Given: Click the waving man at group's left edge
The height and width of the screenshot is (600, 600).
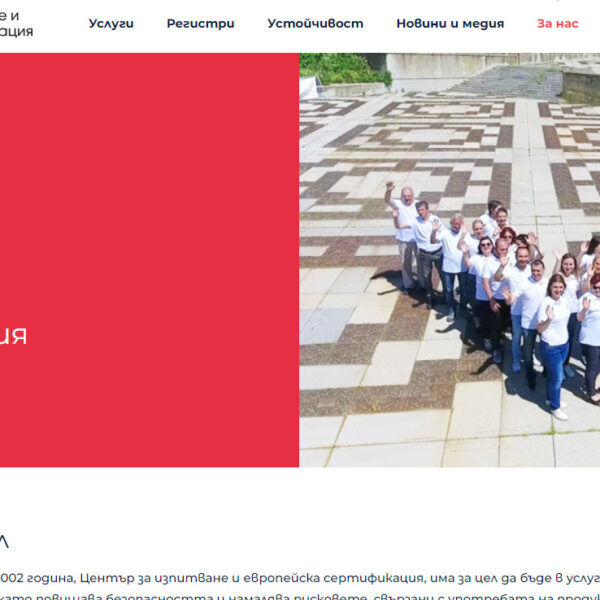Looking at the screenshot, I should (x=404, y=233).
